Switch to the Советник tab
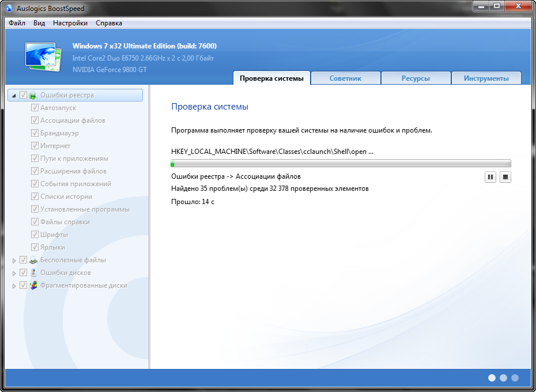Screen dimensions: 536x392 346,78
